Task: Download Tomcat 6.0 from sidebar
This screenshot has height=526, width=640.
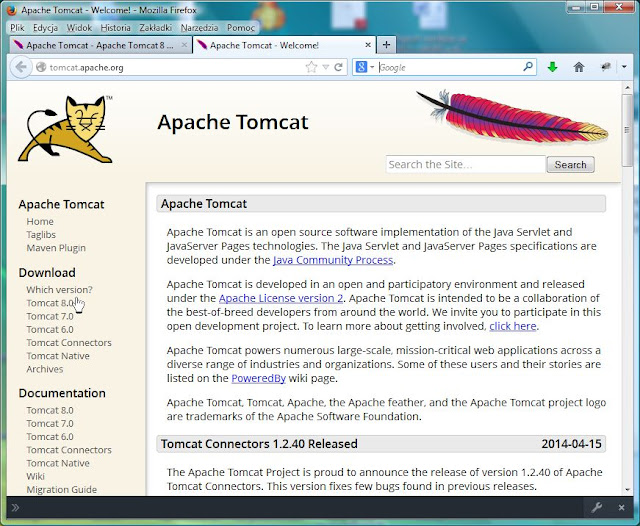Action: [x=50, y=329]
